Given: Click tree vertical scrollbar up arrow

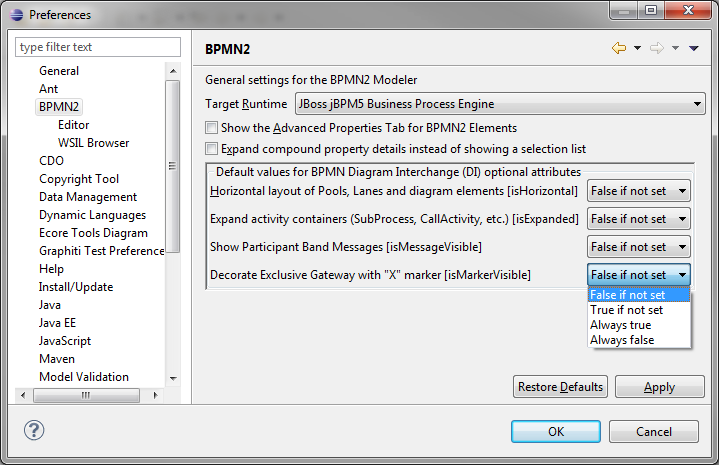Looking at the screenshot, I should [173, 71].
